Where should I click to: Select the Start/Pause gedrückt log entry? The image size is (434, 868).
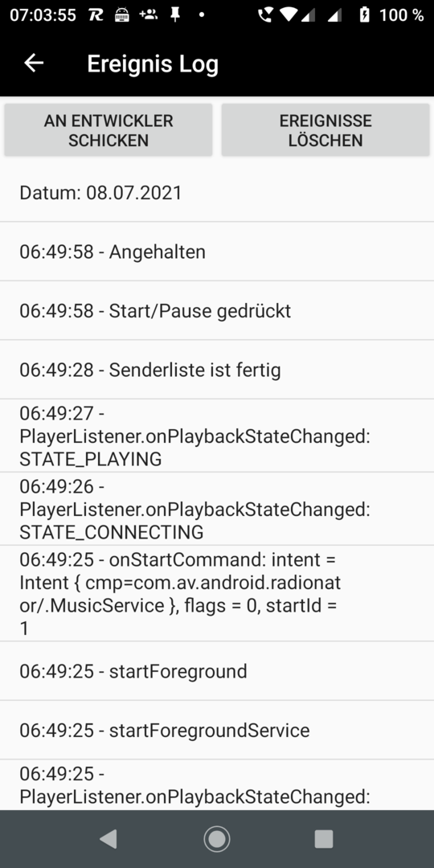[217, 310]
